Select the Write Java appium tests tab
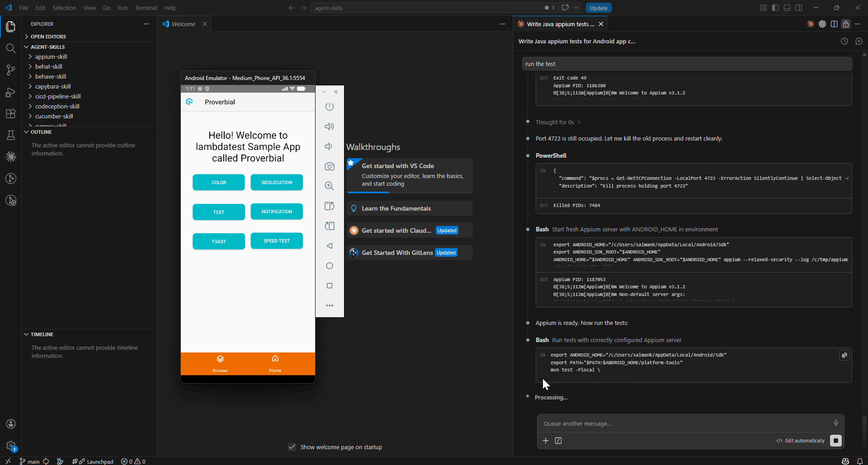The image size is (868, 465). pos(560,24)
